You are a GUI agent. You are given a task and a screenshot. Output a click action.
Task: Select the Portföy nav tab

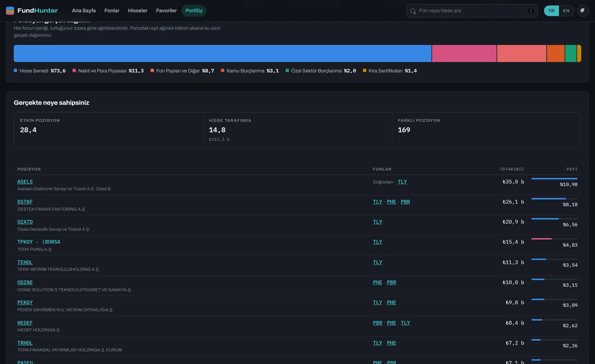point(194,11)
